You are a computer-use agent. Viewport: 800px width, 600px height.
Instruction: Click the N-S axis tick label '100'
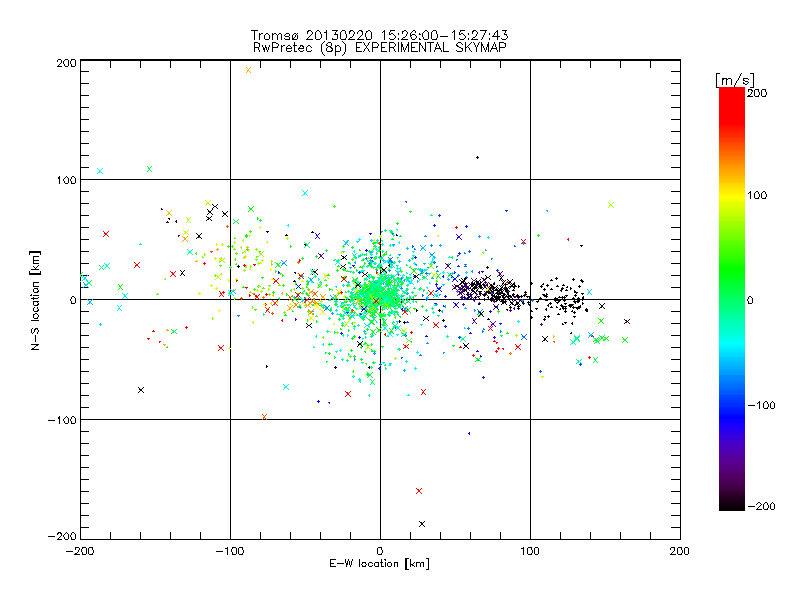[66, 180]
